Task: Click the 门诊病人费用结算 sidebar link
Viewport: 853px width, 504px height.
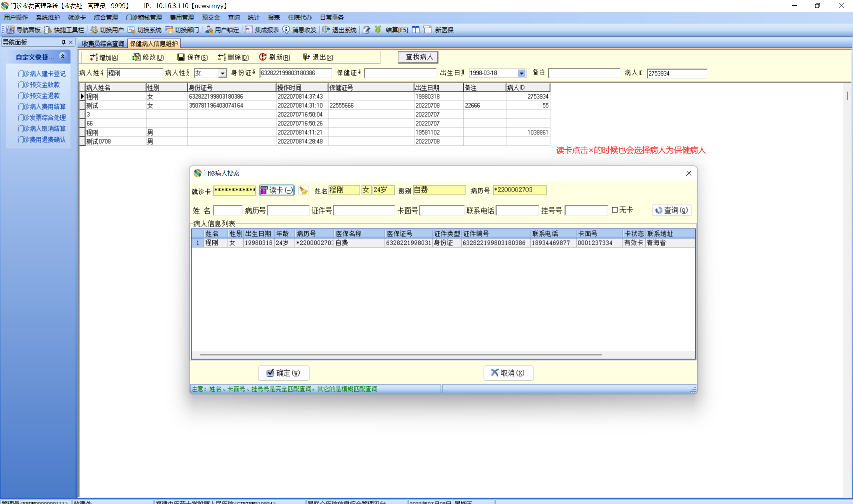Action: click(x=41, y=107)
